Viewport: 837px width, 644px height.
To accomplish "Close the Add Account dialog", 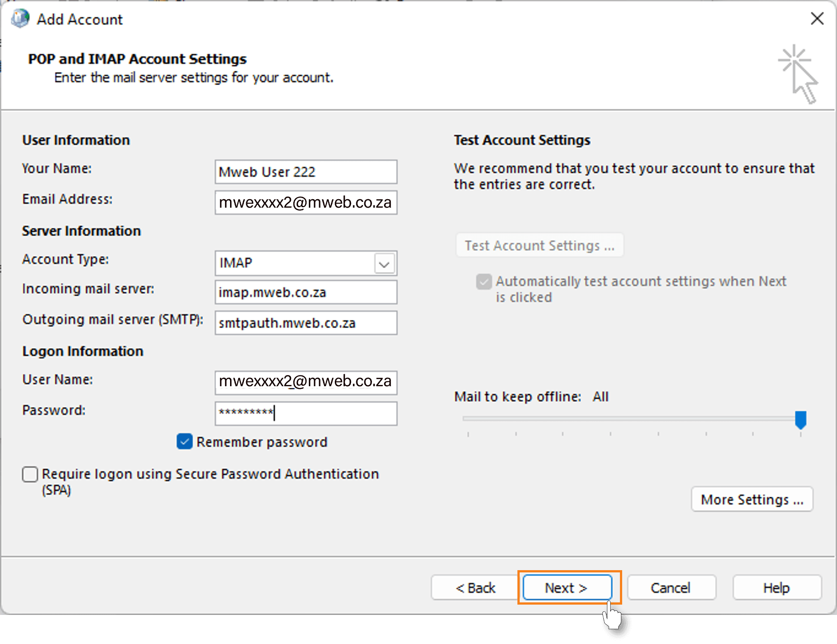I will [x=818, y=19].
